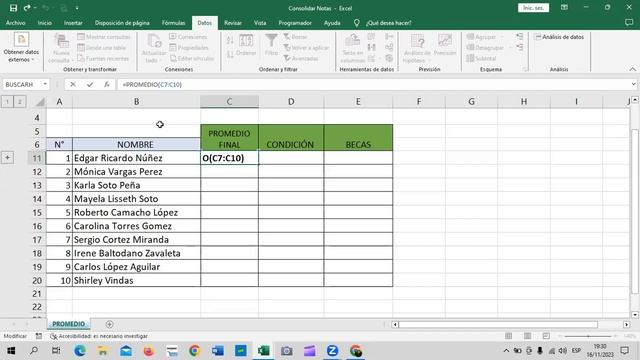Screen dimensions: 640x360
Task: Click the macro record icon in status bar
Action: [x=39, y=336]
